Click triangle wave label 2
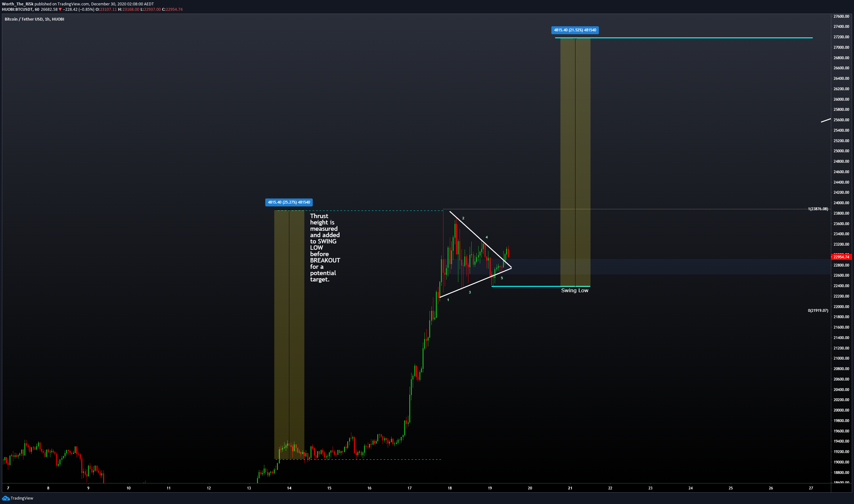The image size is (854, 504). tap(463, 218)
